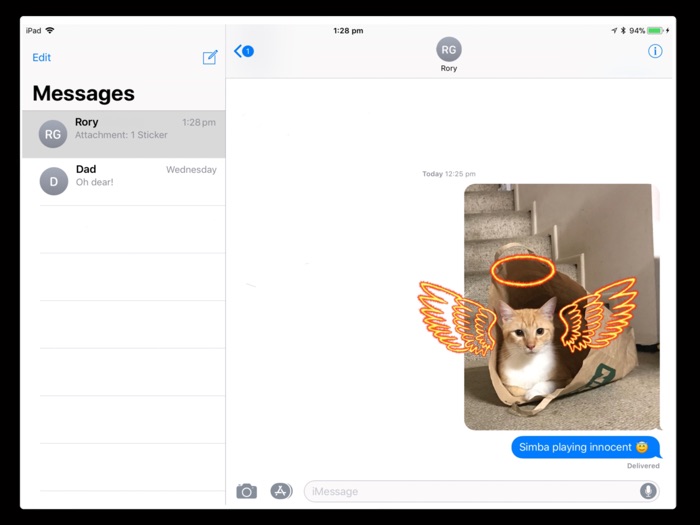Screen dimensions: 700x525
Task: Tap the microphone dictation icon
Action: click(x=648, y=491)
